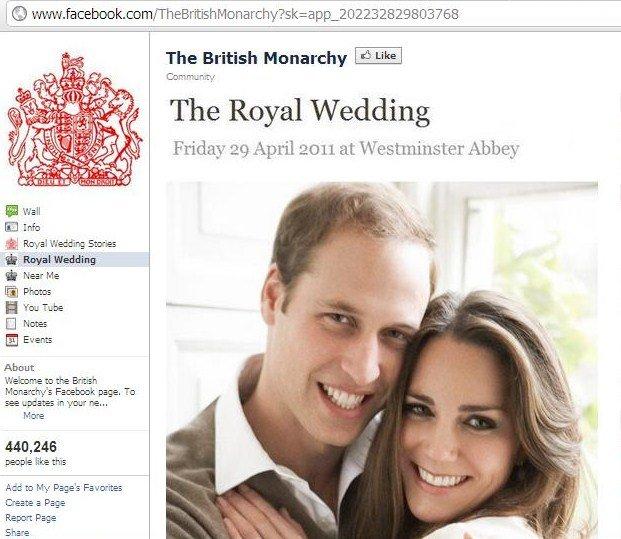Click the royal coat of arms picture
This screenshot has width=621, height=539.
pyautogui.click(x=74, y=119)
